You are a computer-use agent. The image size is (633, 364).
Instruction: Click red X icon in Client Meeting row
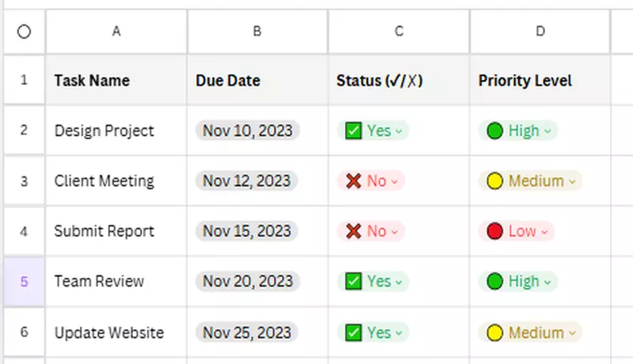pos(353,181)
